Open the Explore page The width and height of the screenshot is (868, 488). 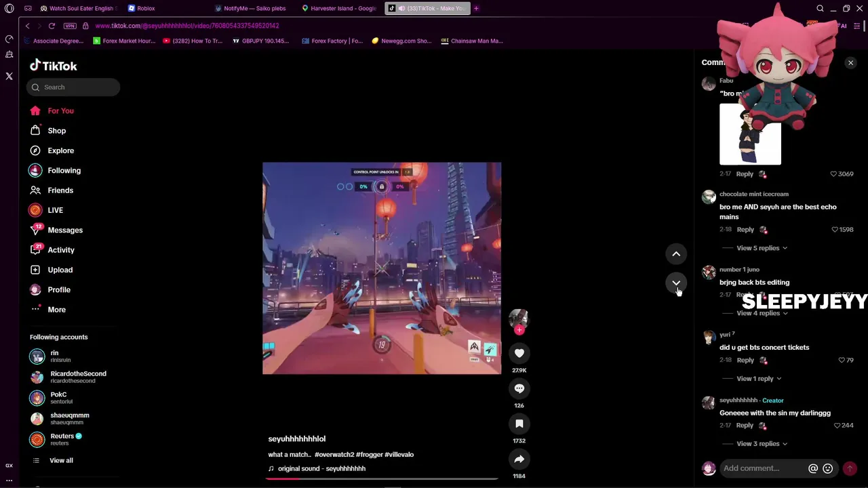click(60, 150)
